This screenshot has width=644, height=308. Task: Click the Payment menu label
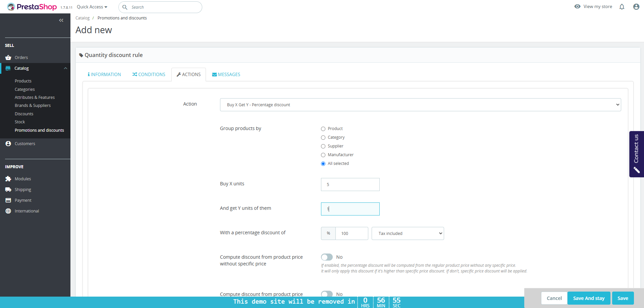tap(23, 200)
